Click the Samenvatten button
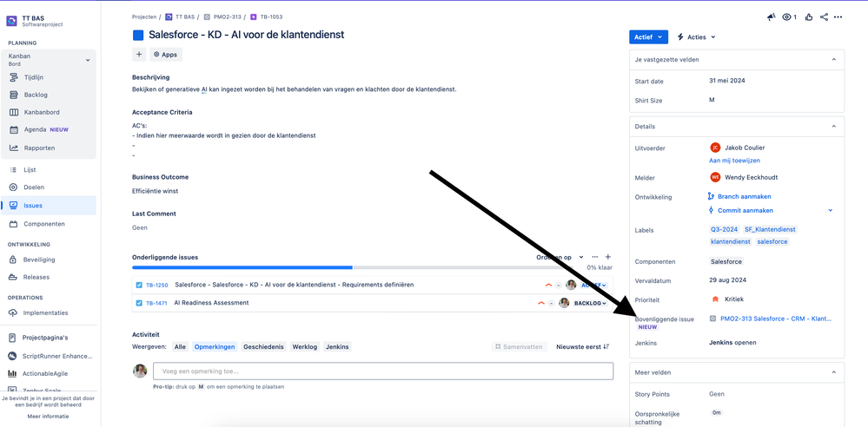The height and width of the screenshot is (427, 868). coord(519,347)
